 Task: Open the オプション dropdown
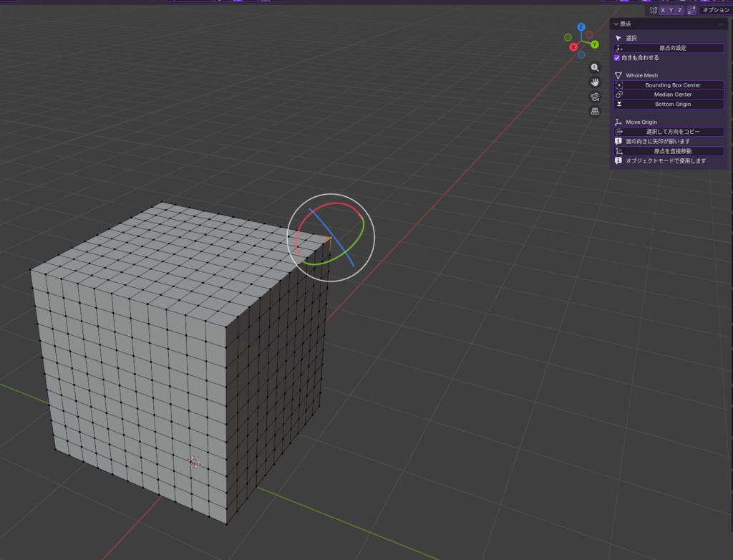tap(716, 10)
